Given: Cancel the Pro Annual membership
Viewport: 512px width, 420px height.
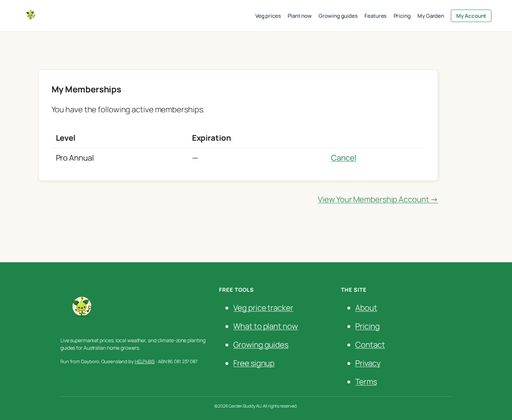Looking at the screenshot, I should click(x=343, y=158).
